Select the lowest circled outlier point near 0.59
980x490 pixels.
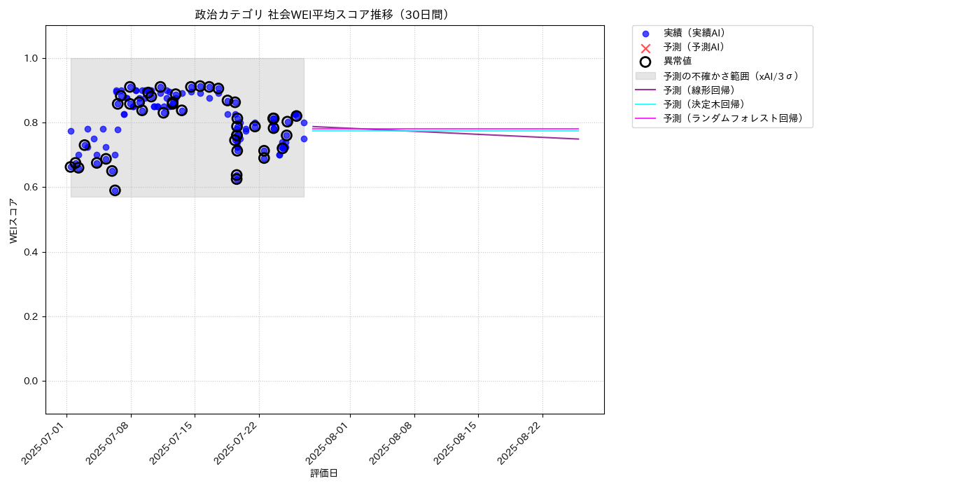coord(115,190)
